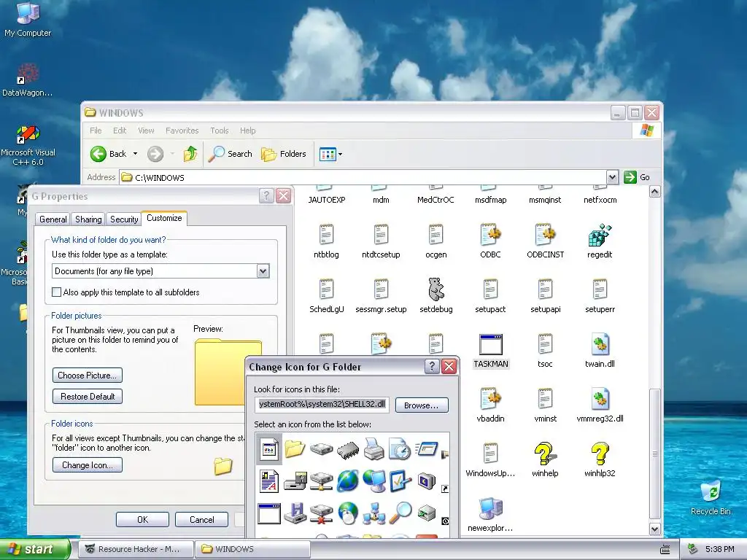Select the Internet Explorer globe icon

pyautogui.click(x=348, y=481)
